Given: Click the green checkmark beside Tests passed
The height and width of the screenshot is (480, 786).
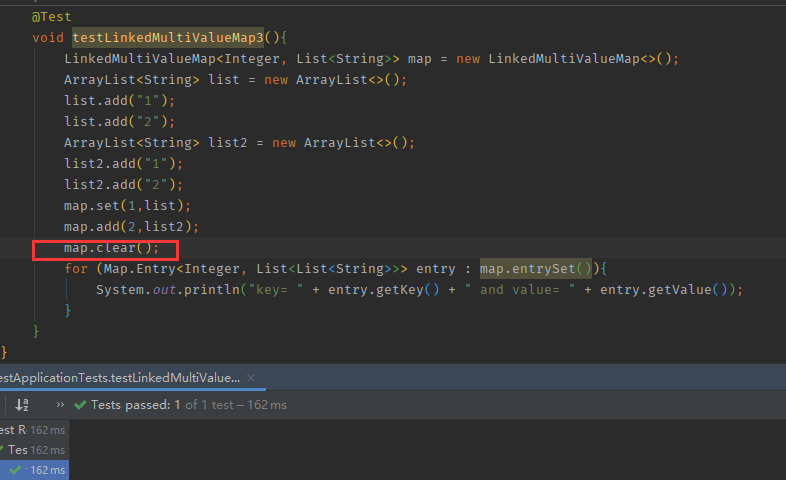Looking at the screenshot, I should click(80, 405).
